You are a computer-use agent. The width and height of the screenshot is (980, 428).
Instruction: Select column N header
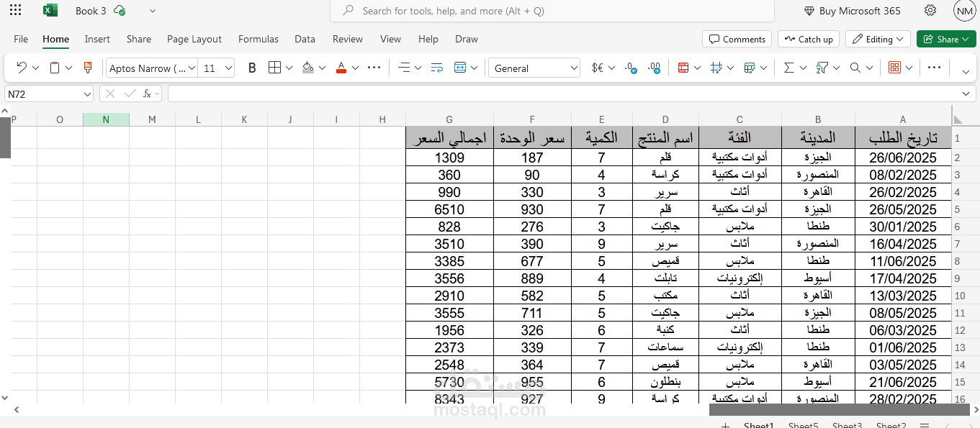(106, 119)
